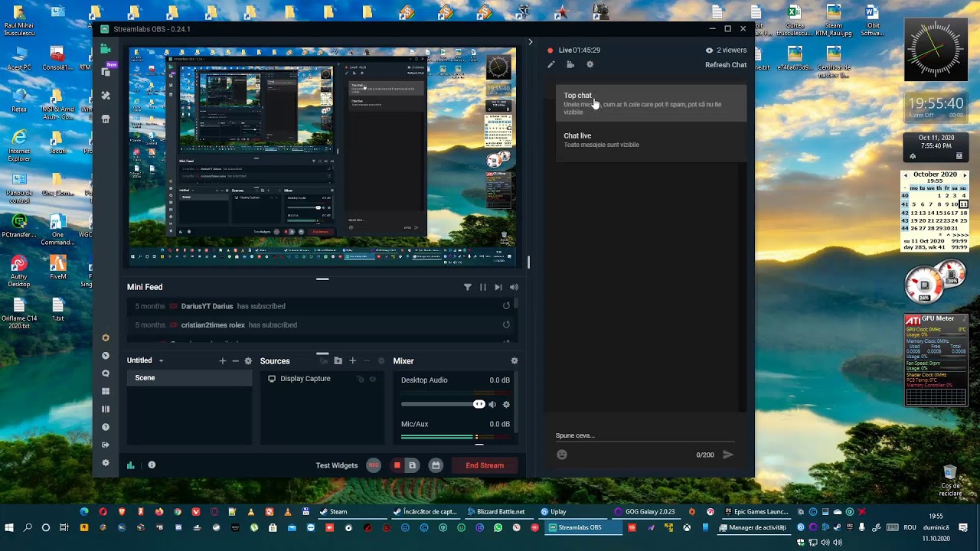Toggle the replay buffer stop button
The image size is (980, 551).
click(x=397, y=465)
